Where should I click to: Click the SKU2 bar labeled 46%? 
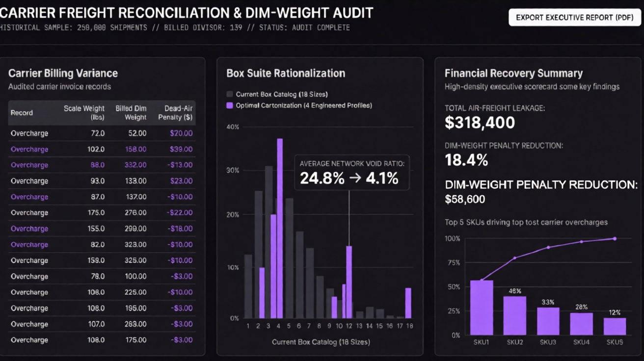click(x=515, y=315)
